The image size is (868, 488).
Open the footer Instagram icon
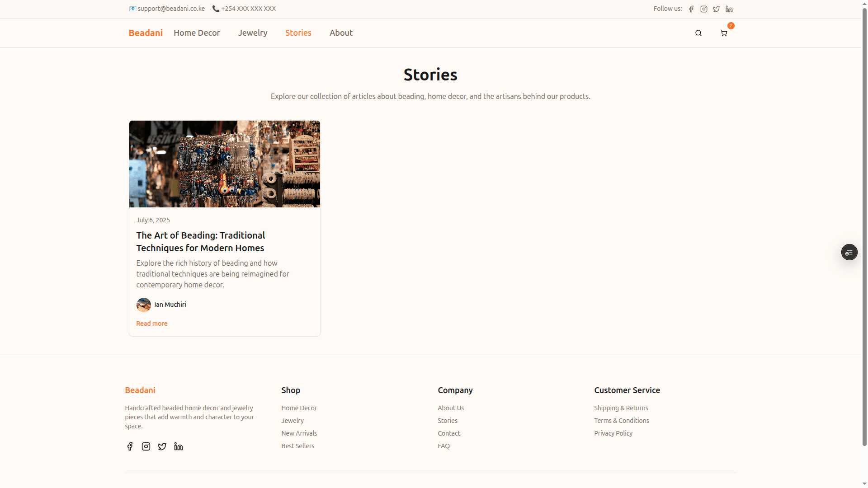146,446
